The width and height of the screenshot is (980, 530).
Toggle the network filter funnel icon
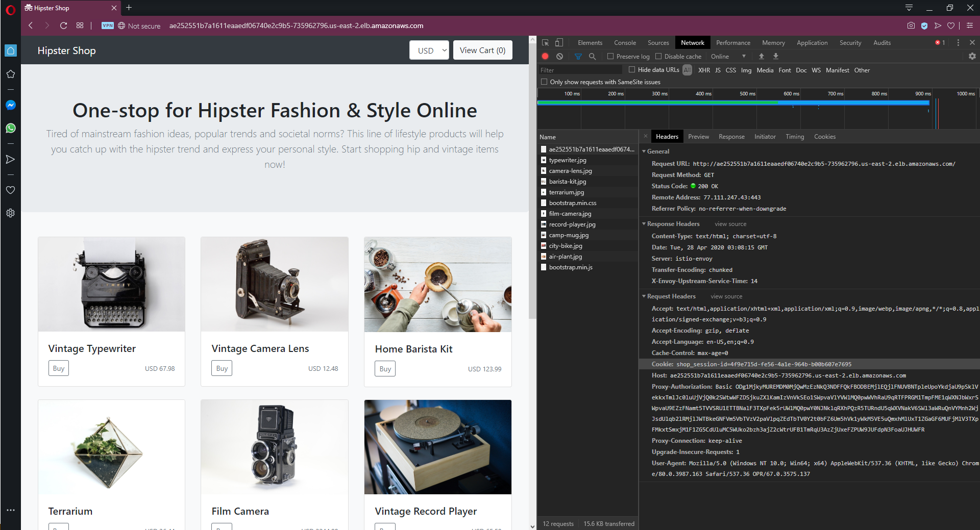point(578,57)
